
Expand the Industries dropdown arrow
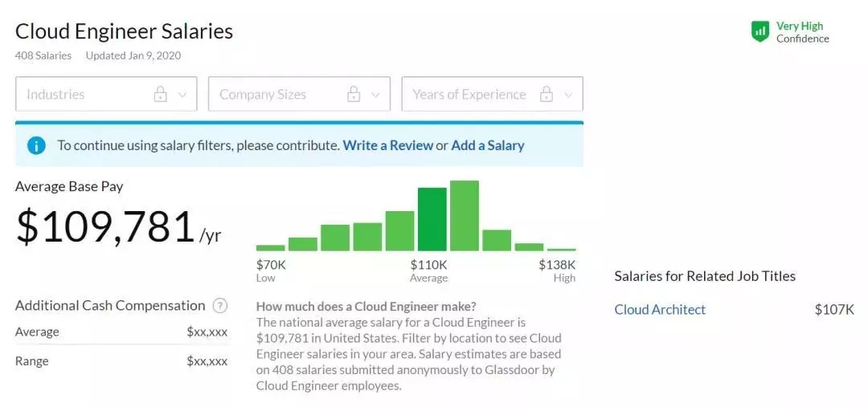[182, 95]
